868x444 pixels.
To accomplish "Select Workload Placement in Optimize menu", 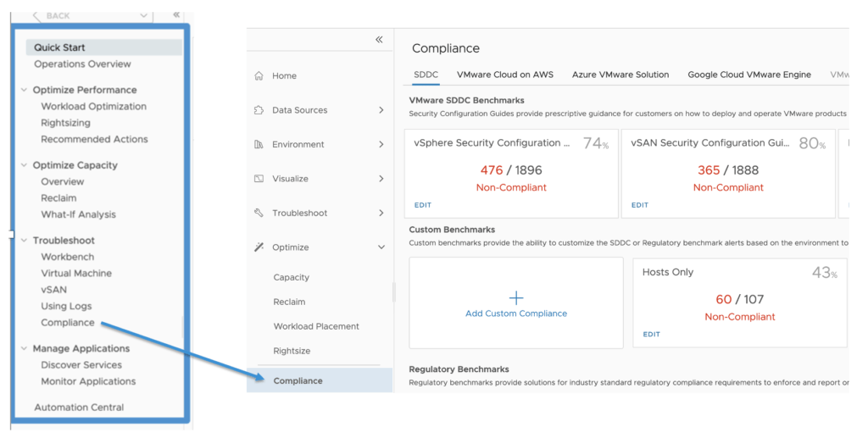I will tap(316, 326).
